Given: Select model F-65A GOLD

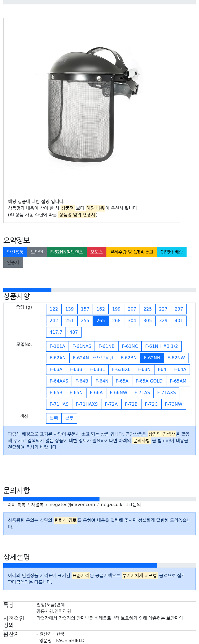Looking at the screenshot, I should [149, 381].
